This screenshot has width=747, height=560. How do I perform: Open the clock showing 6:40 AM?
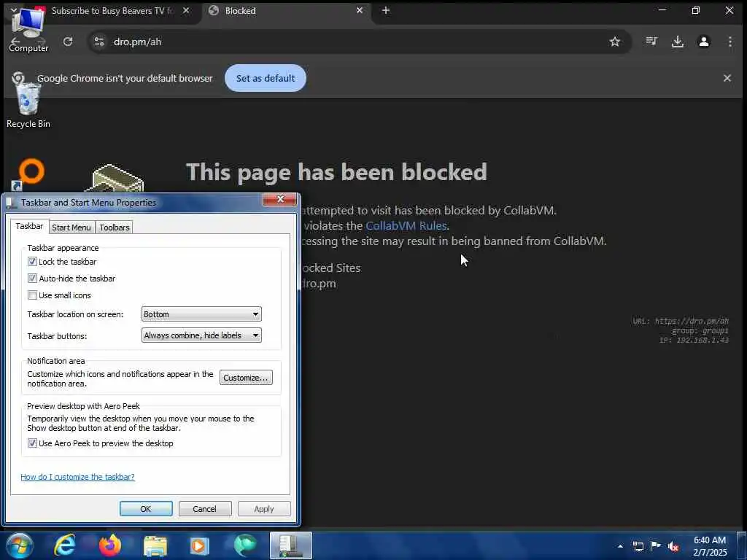pos(710,546)
